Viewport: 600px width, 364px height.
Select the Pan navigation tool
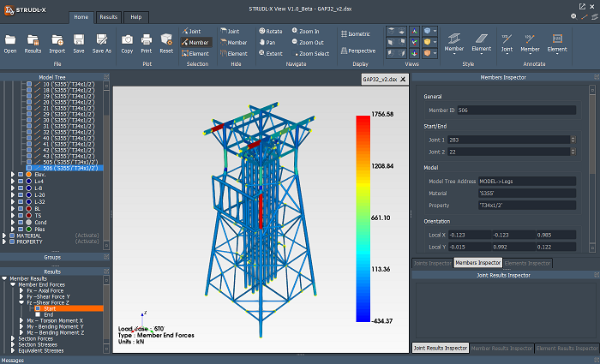tap(267, 43)
